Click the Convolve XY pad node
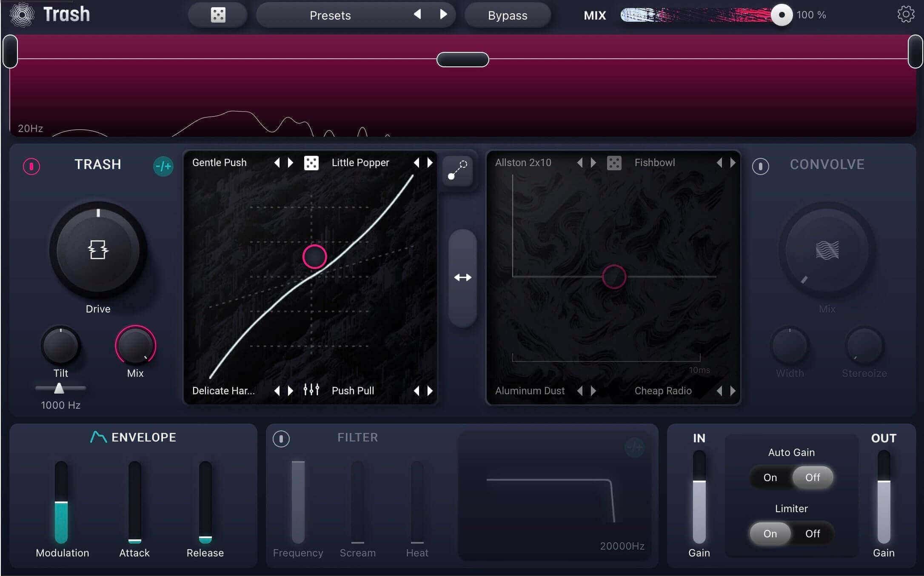This screenshot has width=924, height=576. click(x=614, y=277)
